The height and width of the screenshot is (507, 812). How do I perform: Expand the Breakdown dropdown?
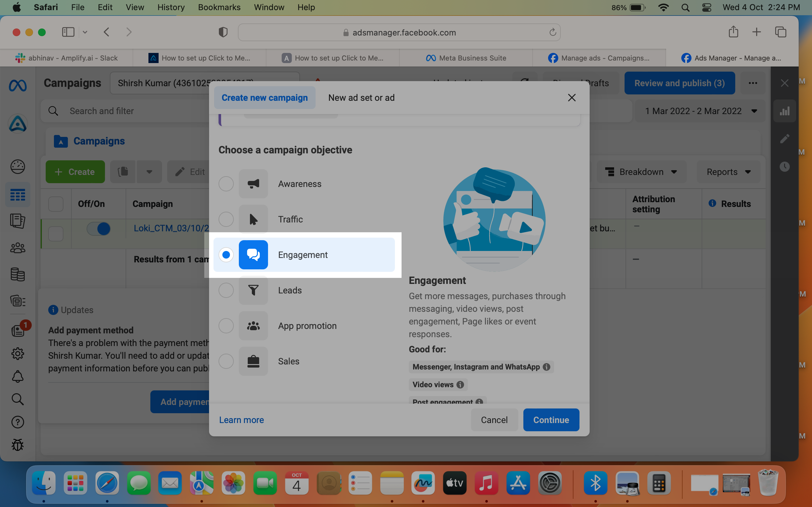point(641,172)
